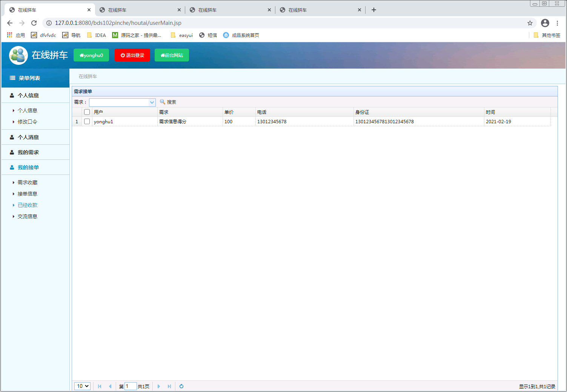Viewport: 567px width, 392px height.
Task: Open dfvfvdc bookmark
Action: (x=43, y=35)
